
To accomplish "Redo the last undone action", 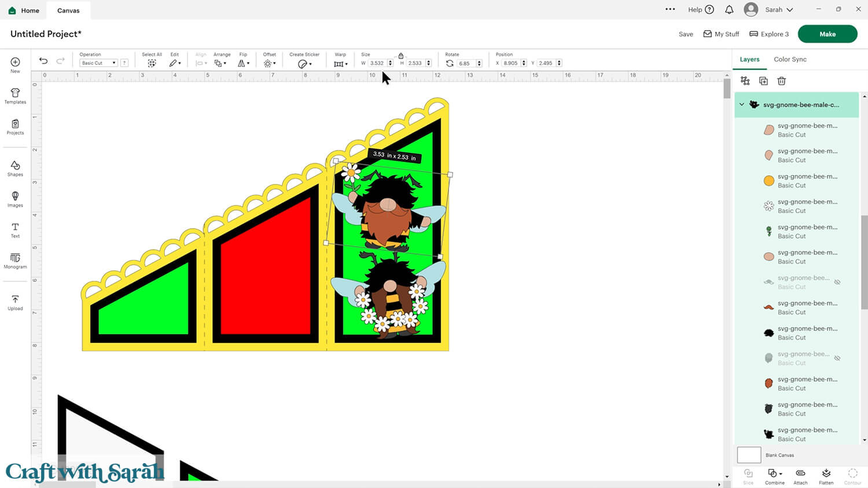I will (60, 61).
